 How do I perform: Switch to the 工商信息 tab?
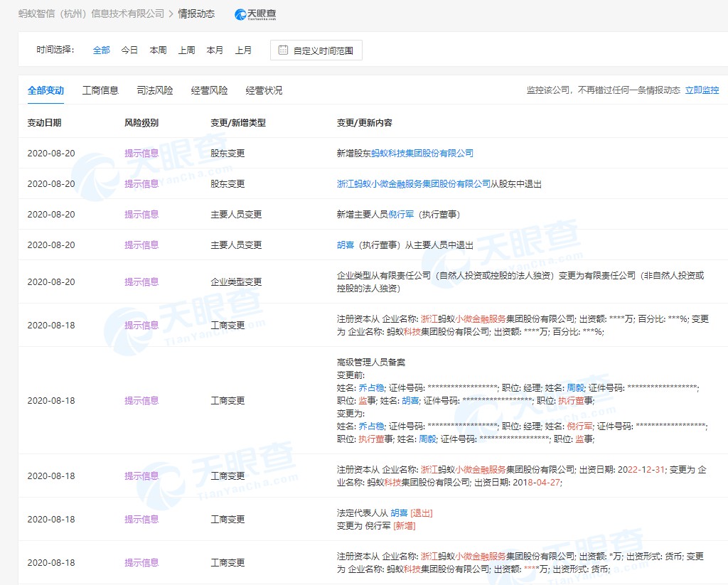100,90
